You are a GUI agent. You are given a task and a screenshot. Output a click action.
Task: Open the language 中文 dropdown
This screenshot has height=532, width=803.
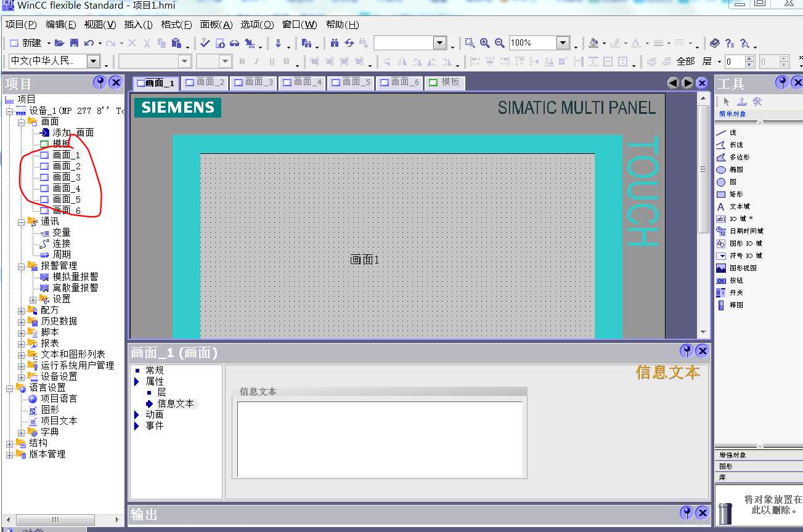[93, 61]
